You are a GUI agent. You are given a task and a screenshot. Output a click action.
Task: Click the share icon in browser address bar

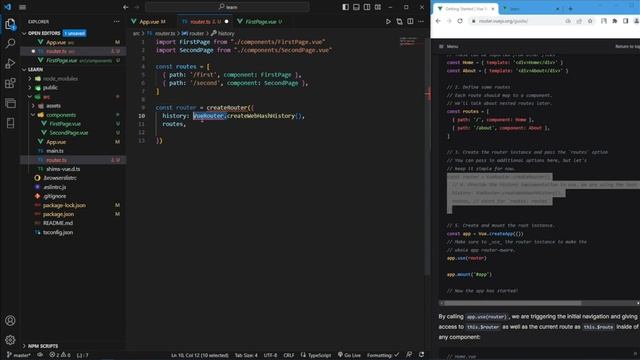pyautogui.click(x=579, y=21)
